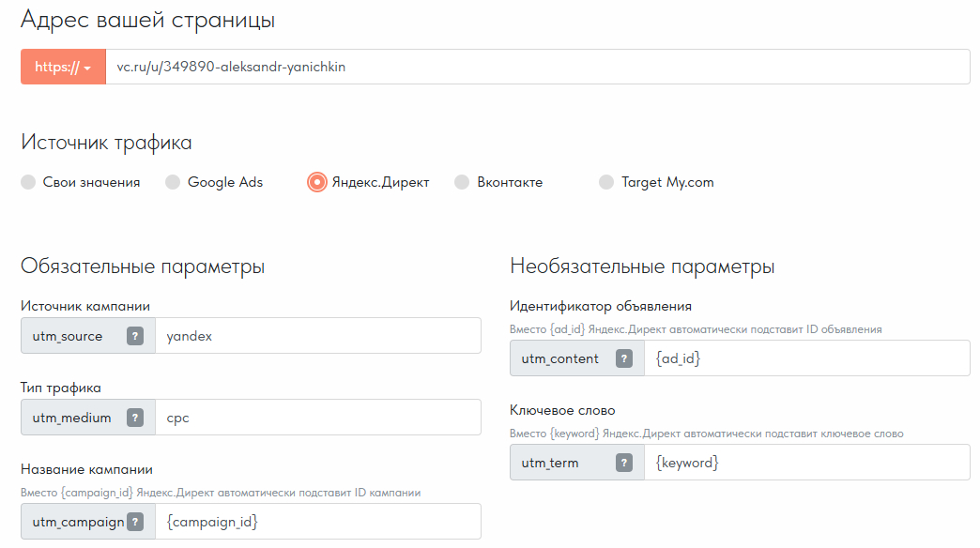The height and width of the screenshot is (548, 980).
Task: Click the utm_medium help question icon
Action: click(135, 418)
